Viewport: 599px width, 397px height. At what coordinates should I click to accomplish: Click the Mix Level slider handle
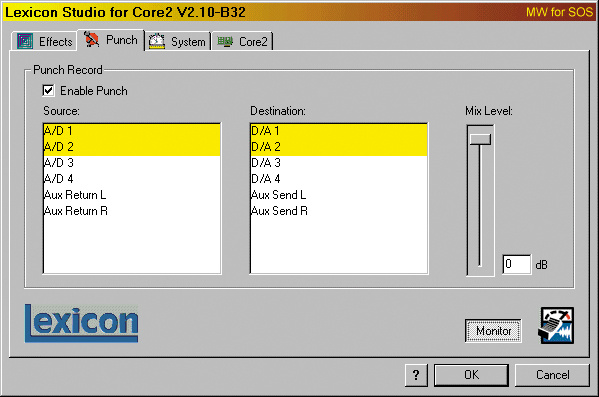pyautogui.click(x=480, y=139)
